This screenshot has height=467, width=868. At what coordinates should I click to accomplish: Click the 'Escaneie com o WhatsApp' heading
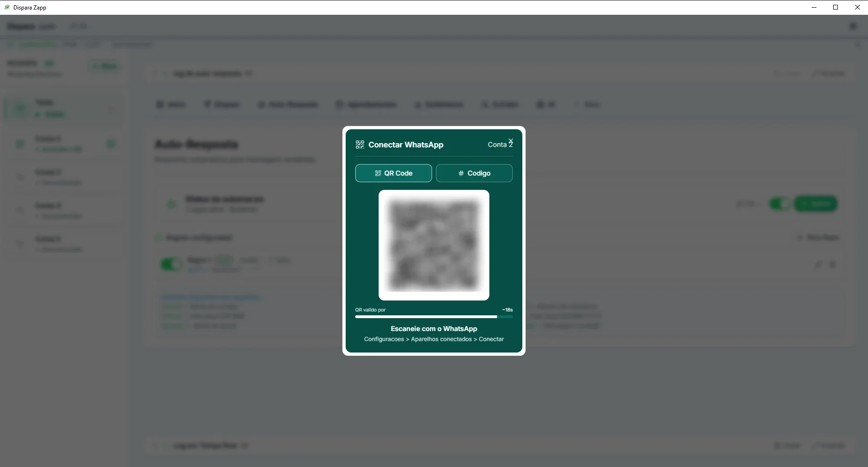434,329
